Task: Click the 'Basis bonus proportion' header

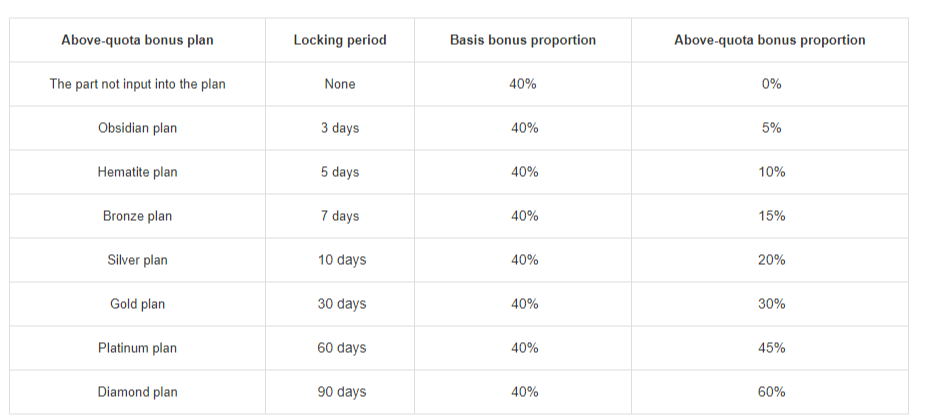Action: [523, 40]
